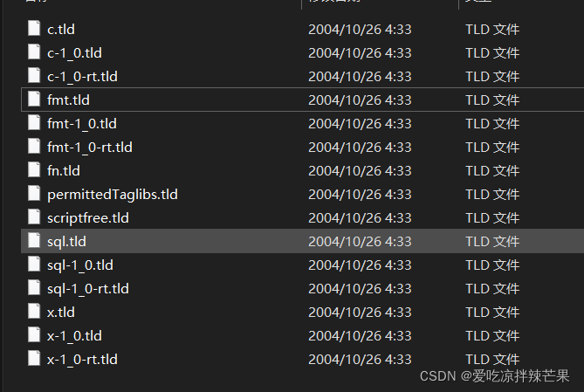Click the TLD 文件 type of permittedTaglibs.tld

tap(492, 194)
